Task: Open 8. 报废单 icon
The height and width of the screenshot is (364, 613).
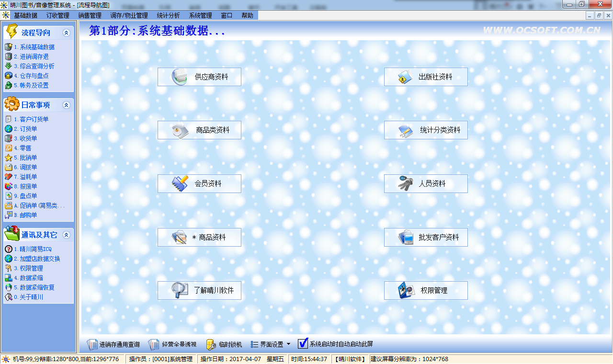Action: point(8,186)
